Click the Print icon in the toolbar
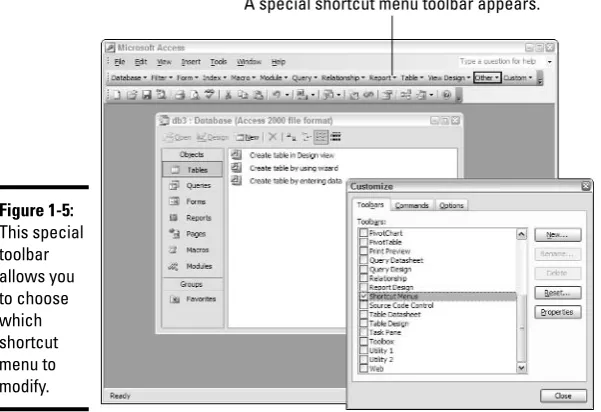Image resolution: width=601 pixels, height=412 pixels. coord(180,95)
